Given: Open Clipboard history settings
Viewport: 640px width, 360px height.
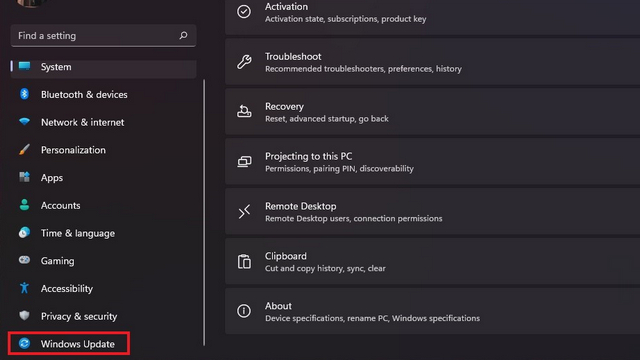Looking at the screenshot, I should click(x=432, y=262).
